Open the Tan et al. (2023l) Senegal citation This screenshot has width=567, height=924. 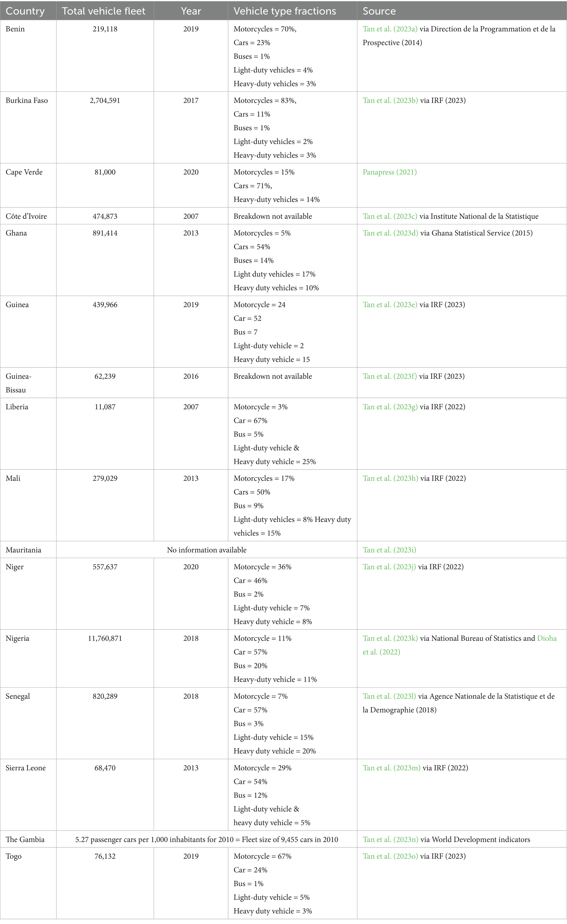click(389, 696)
